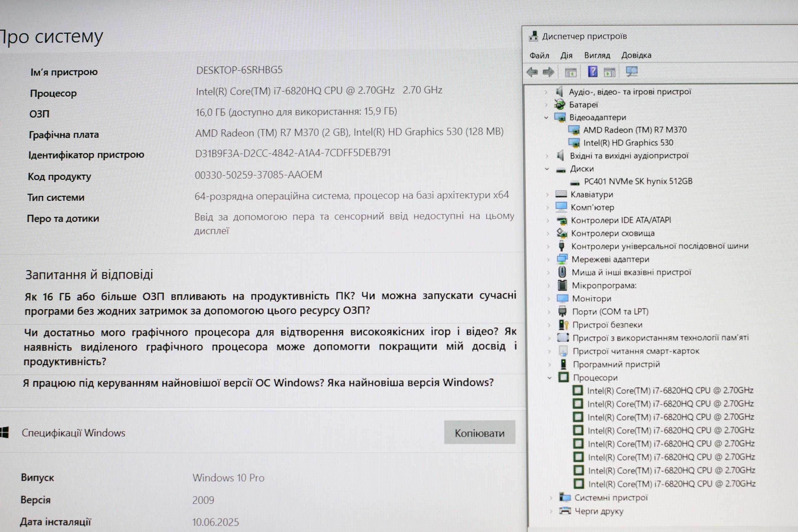Click the Forward arrow in Device Manager toolbar
Viewport: 798px width, 532px height.
pyautogui.click(x=548, y=72)
